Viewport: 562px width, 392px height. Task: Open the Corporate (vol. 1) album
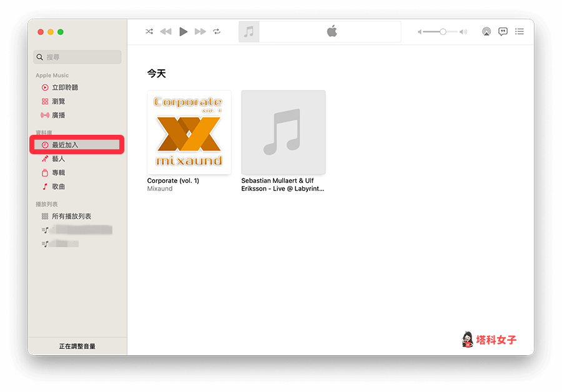(x=189, y=132)
